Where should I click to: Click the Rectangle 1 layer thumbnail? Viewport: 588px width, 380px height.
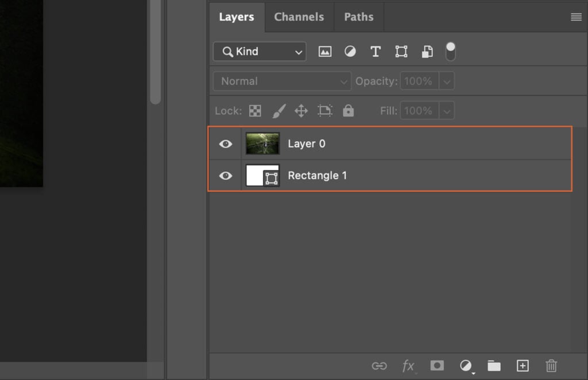pos(262,176)
